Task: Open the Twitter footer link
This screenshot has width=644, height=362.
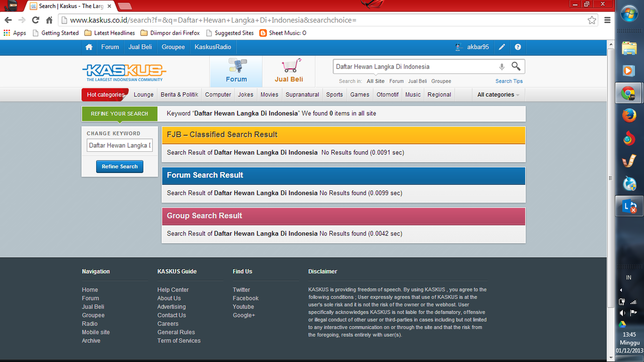Action: click(x=241, y=290)
